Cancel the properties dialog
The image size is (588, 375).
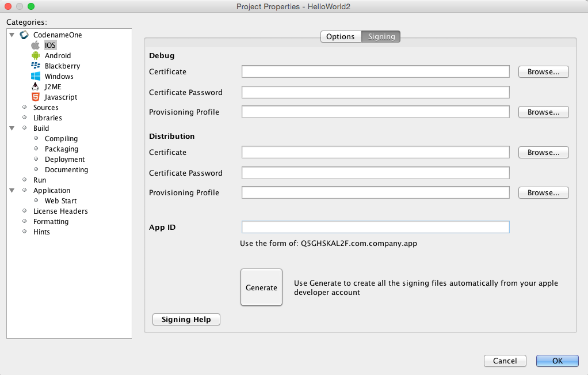[x=505, y=361]
